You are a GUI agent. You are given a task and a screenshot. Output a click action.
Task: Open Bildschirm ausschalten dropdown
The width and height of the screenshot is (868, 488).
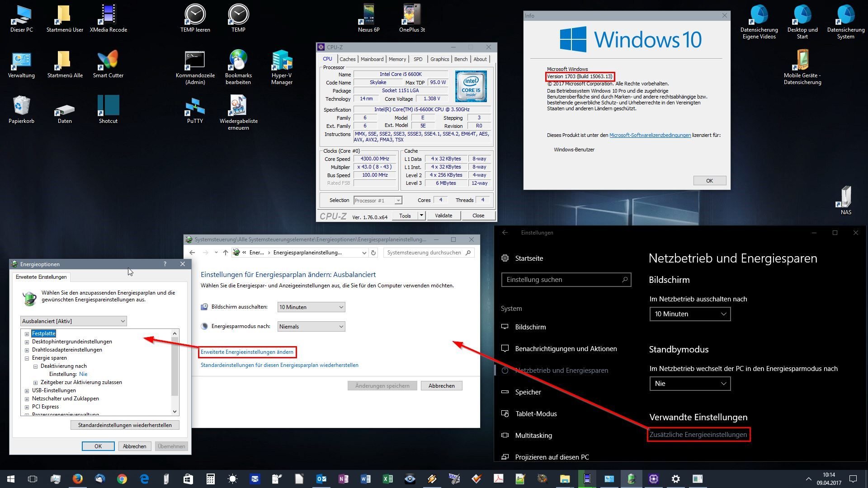[311, 307]
